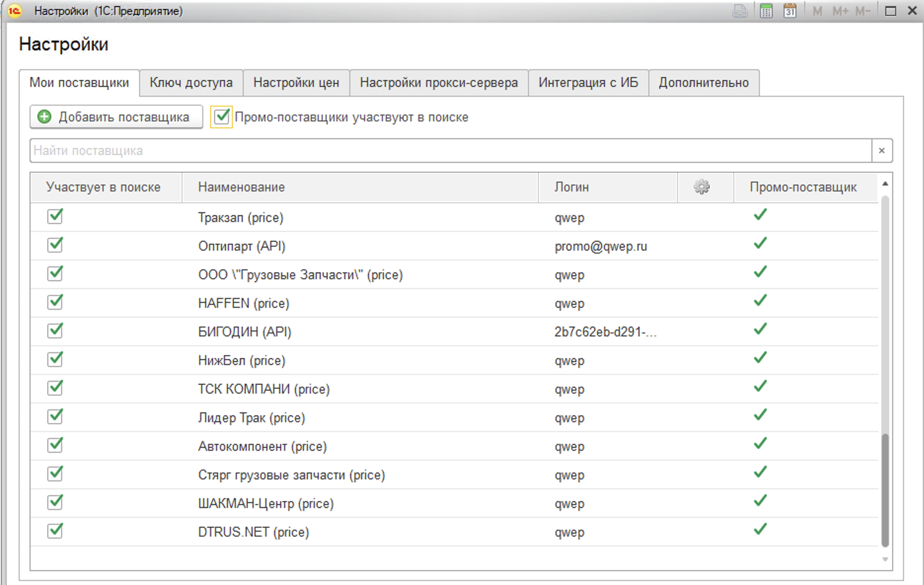Toggle checkbox for БИГОДИН (API)

(55, 330)
